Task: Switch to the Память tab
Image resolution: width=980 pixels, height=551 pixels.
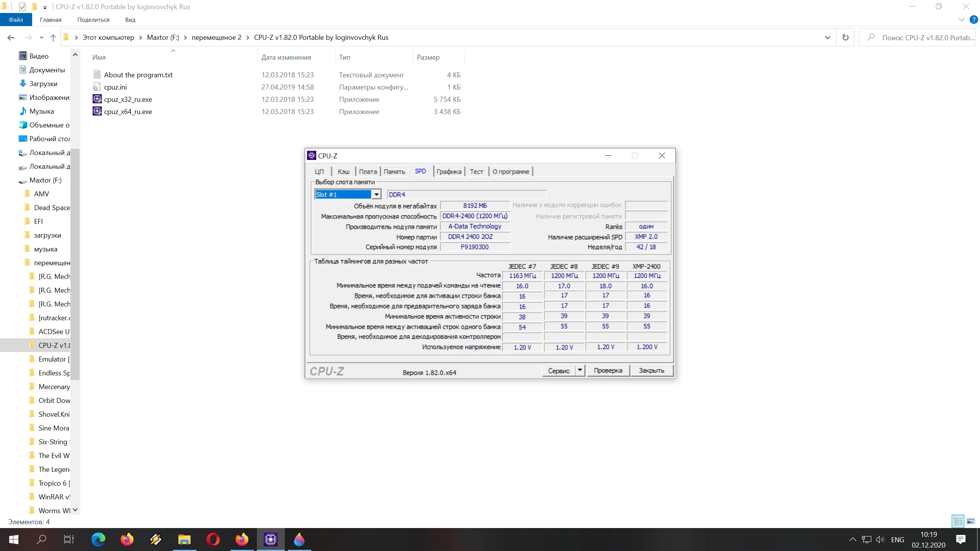Action: [x=394, y=171]
